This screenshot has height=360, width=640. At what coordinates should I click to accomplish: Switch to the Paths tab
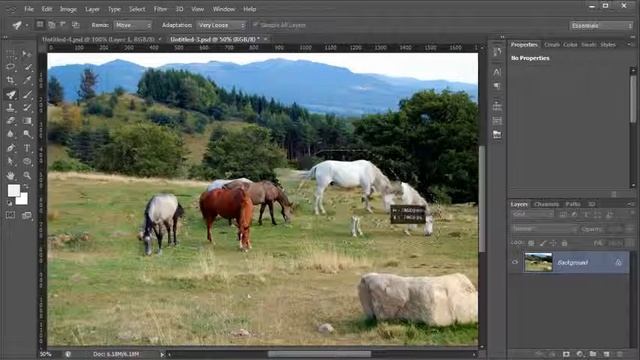tap(573, 204)
